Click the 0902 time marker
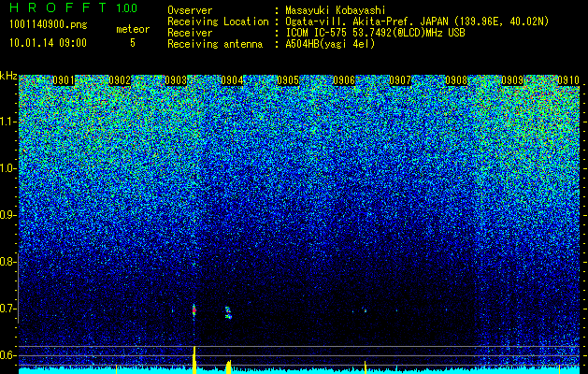Screen dimensions: 588x374 pyautogui.click(x=120, y=80)
